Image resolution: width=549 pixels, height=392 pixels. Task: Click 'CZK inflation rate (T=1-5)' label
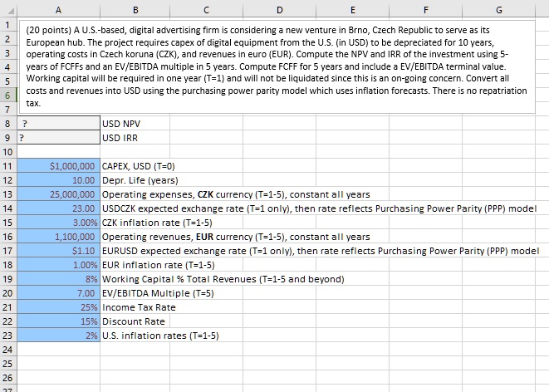[x=157, y=223]
